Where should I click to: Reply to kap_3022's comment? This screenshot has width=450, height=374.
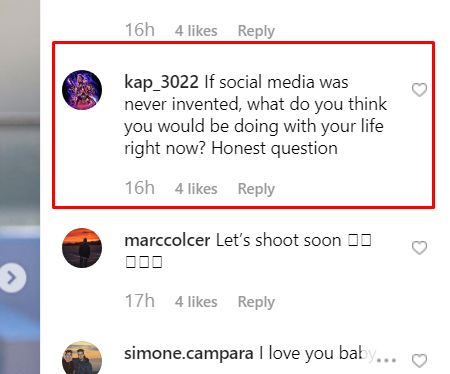(256, 189)
